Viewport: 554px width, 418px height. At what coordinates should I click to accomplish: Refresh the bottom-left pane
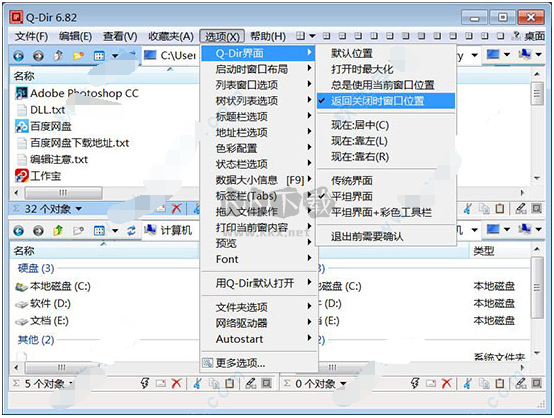(x=131, y=231)
